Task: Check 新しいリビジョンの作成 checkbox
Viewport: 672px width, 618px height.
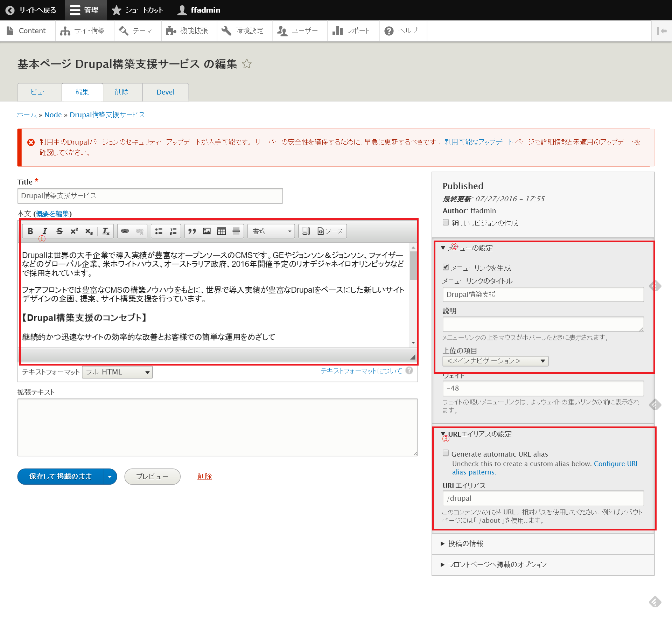Action: (446, 222)
